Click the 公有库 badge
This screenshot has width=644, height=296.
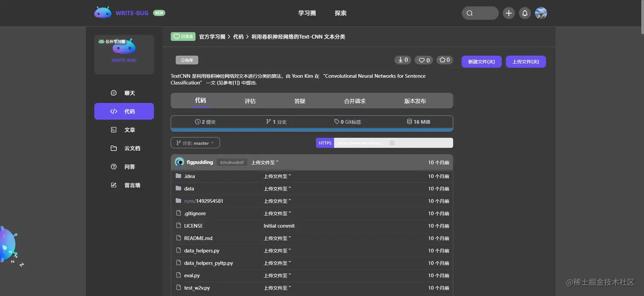pyautogui.click(x=187, y=60)
